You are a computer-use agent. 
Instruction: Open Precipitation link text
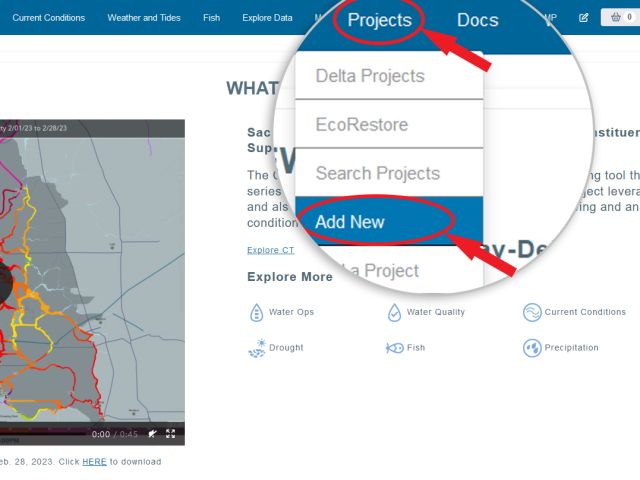tap(571, 348)
